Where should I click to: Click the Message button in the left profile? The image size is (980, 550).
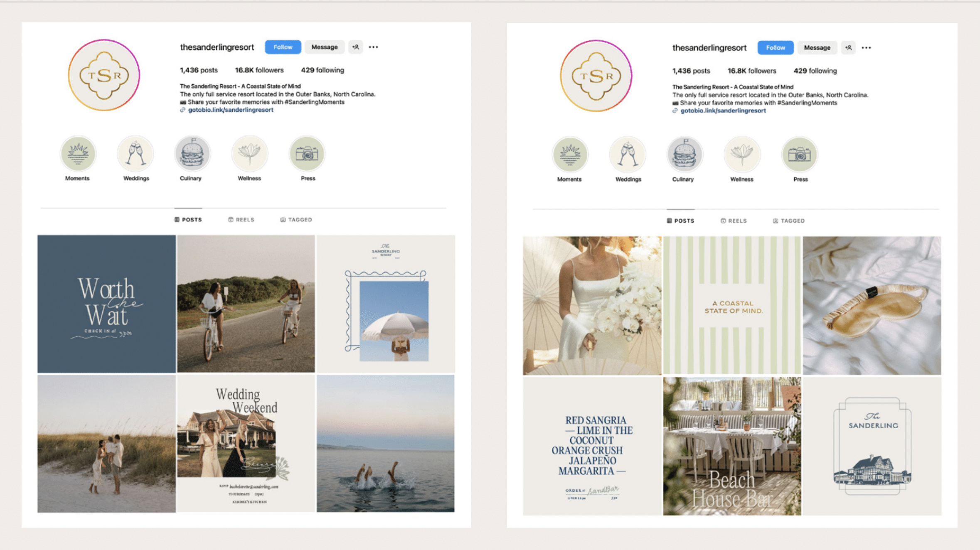click(325, 47)
